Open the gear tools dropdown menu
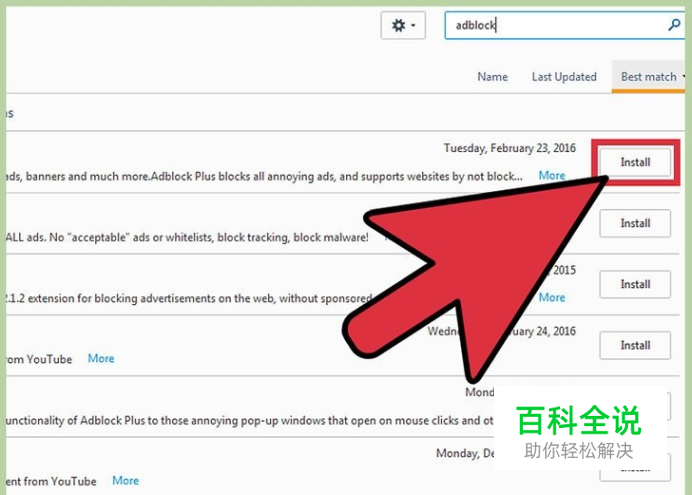Screen dimensions: 692x495 tap(403, 26)
